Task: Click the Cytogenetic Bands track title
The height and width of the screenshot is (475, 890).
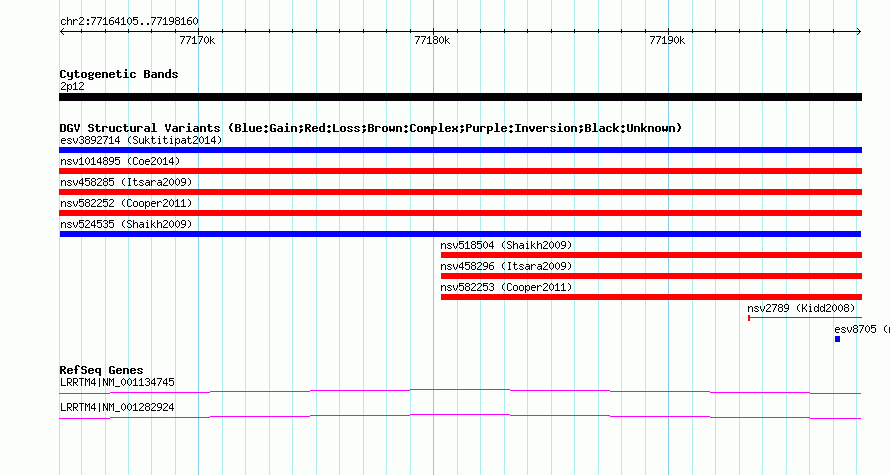Action: (119, 74)
